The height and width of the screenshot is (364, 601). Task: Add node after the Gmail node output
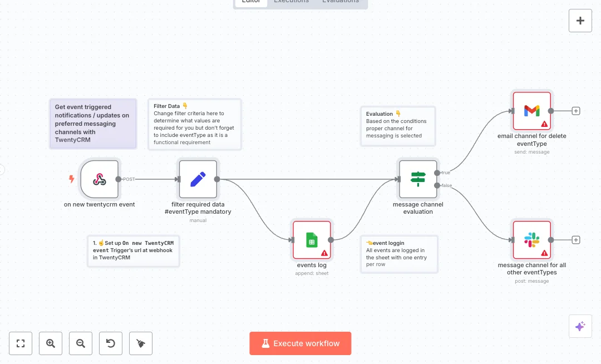(x=576, y=111)
